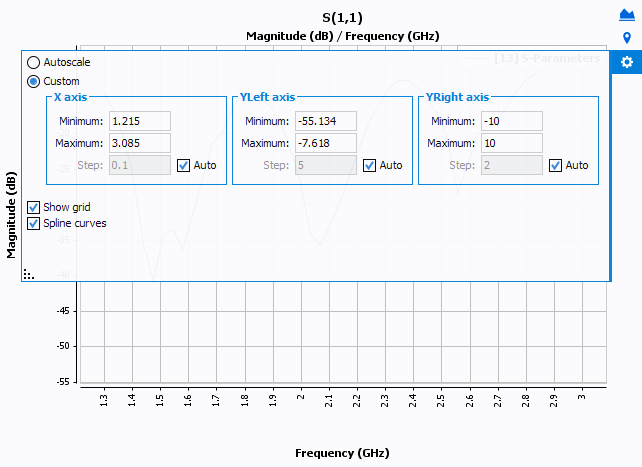Click the X axis Minimum field
This screenshot has height=467, width=642.
tap(140, 121)
